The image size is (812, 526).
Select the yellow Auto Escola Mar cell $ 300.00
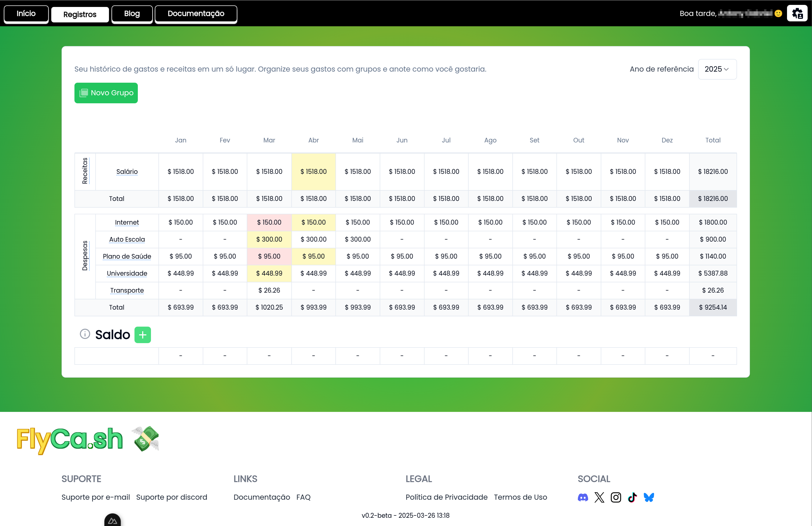pos(269,240)
